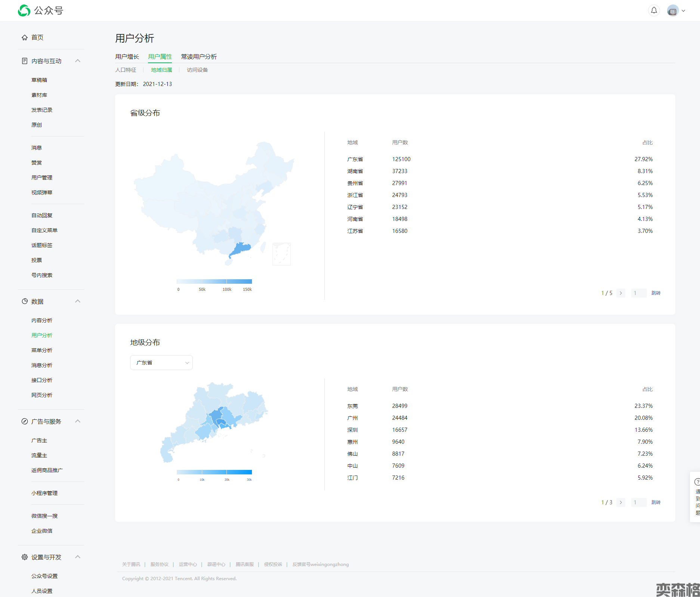This screenshot has width=700, height=597.
Task: Open the account avatar menu
Action: point(675,11)
